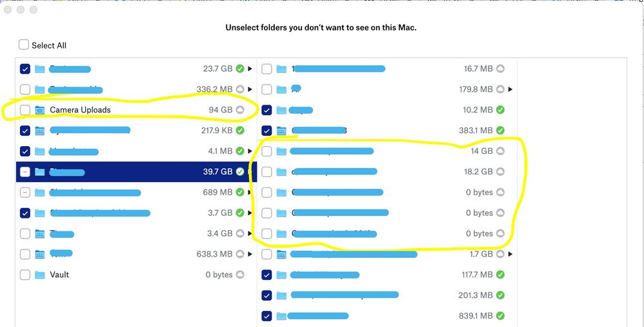644x327 pixels.
Task: Click the Camera Uploads folder icon
Action: [40, 110]
